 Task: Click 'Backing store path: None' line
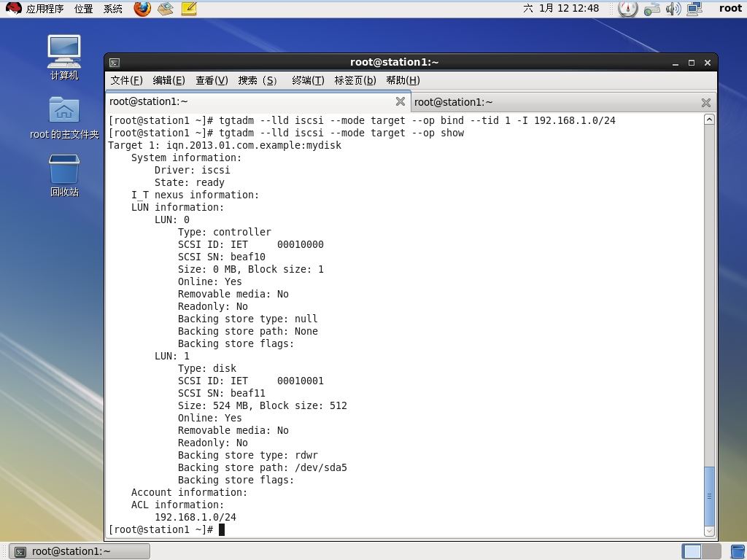[x=248, y=331]
